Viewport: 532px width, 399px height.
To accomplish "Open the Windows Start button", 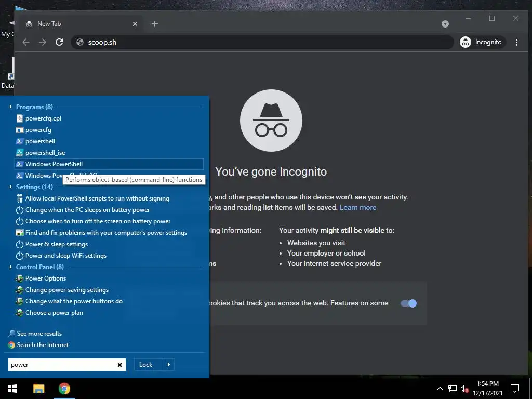I will pyautogui.click(x=12, y=389).
